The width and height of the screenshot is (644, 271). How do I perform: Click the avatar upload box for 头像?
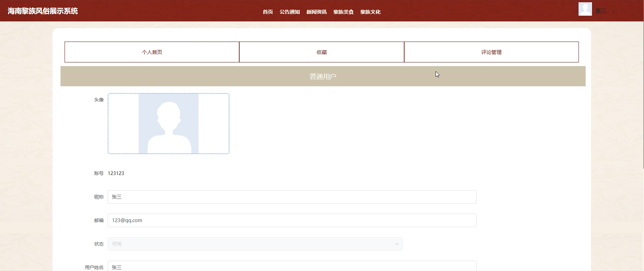(x=168, y=123)
